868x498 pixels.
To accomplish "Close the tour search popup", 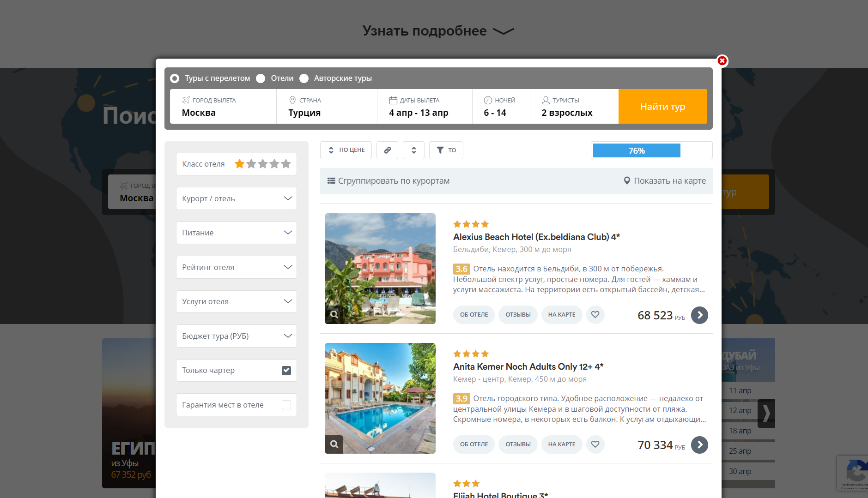I will [722, 60].
